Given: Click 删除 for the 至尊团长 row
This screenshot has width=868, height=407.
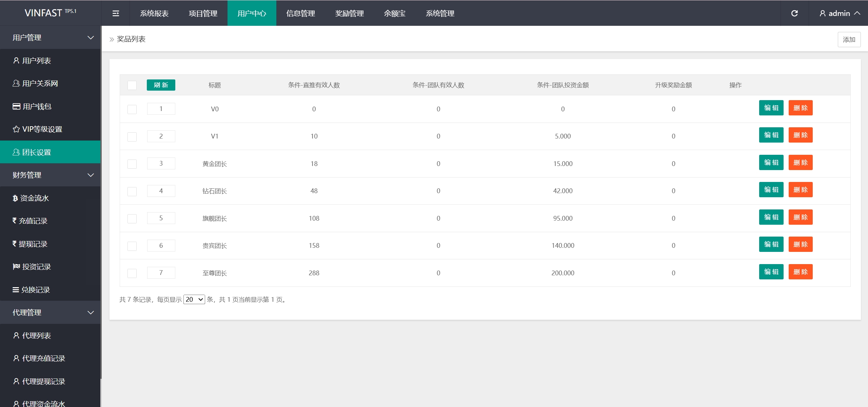Looking at the screenshot, I should [x=800, y=272].
